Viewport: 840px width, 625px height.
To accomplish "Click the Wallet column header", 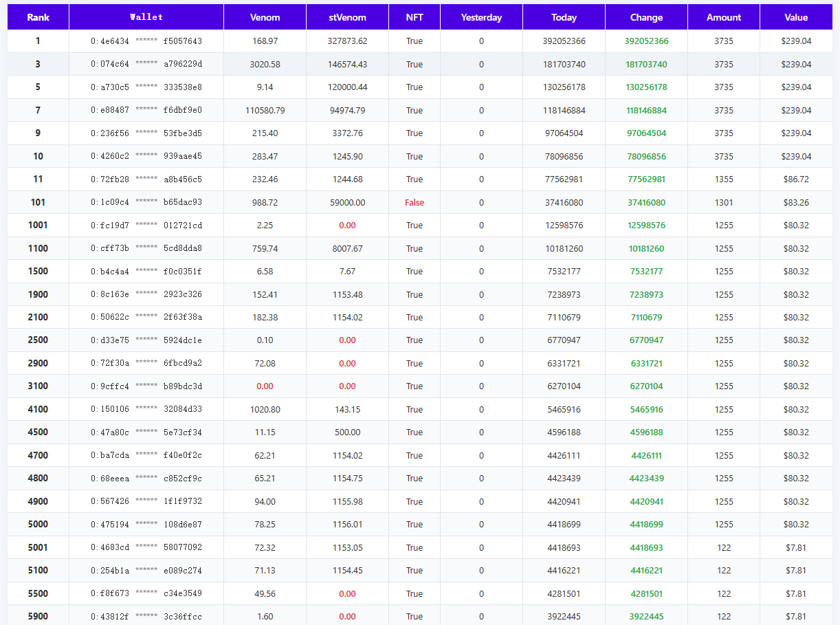I will [x=146, y=17].
